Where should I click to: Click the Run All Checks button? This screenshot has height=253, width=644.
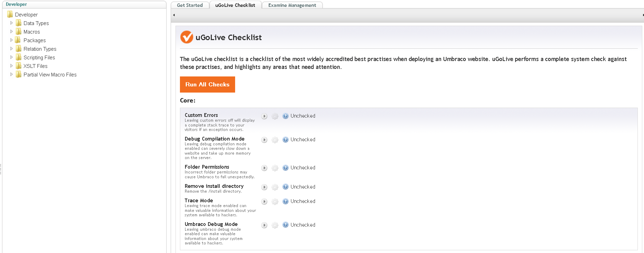click(207, 84)
